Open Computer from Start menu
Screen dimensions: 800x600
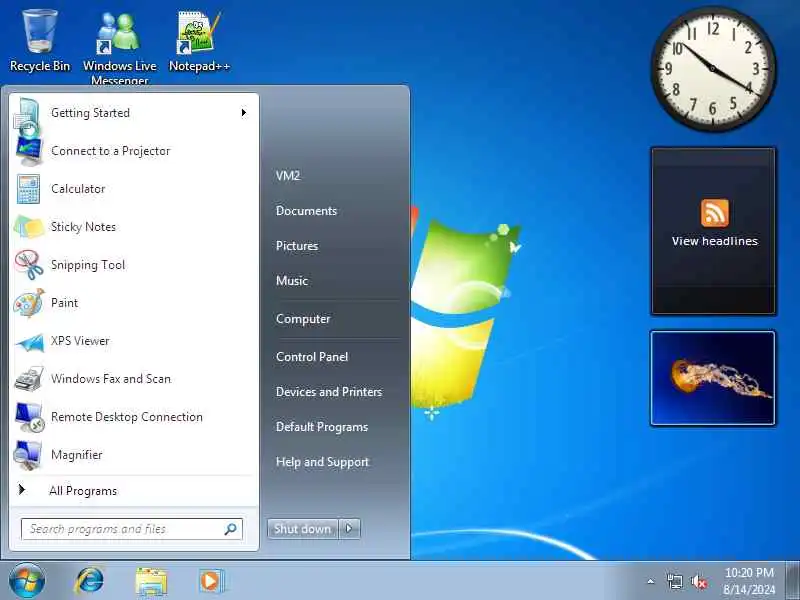303,319
